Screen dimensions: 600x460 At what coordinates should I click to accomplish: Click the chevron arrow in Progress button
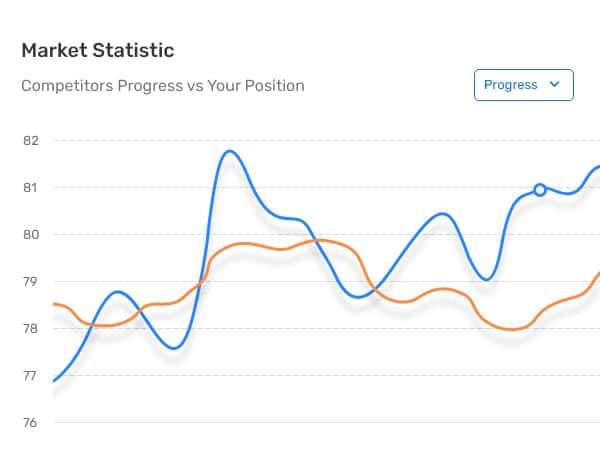[x=554, y=84]
